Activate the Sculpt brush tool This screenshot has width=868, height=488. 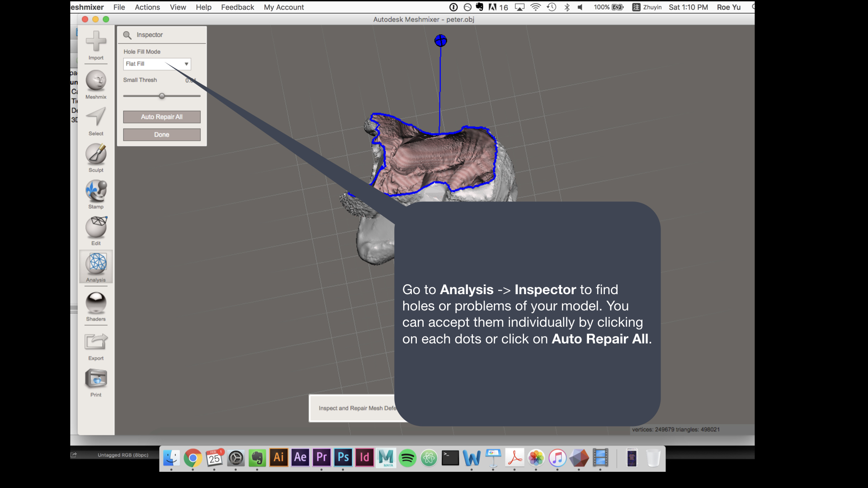pos(96,155)
